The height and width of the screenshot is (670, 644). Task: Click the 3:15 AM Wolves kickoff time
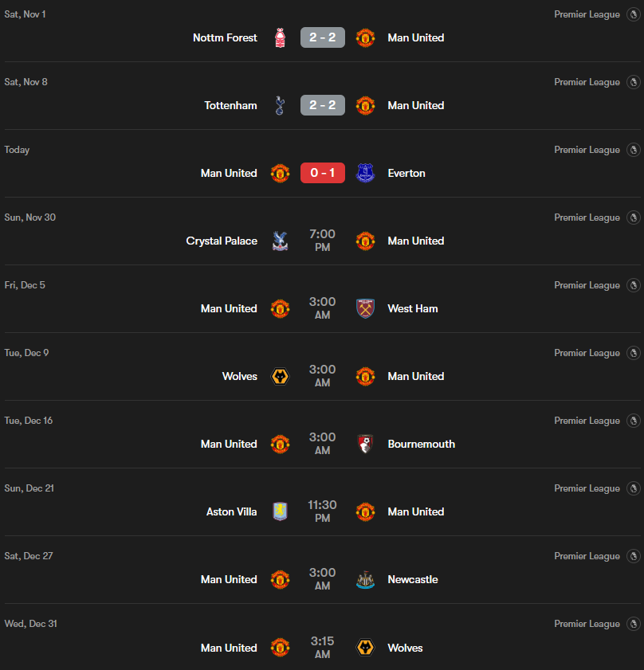tap(323, 648)
